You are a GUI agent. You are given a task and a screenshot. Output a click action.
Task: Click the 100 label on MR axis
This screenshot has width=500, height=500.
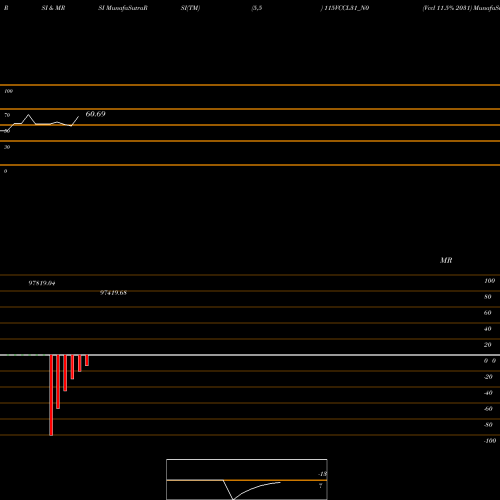489,281
